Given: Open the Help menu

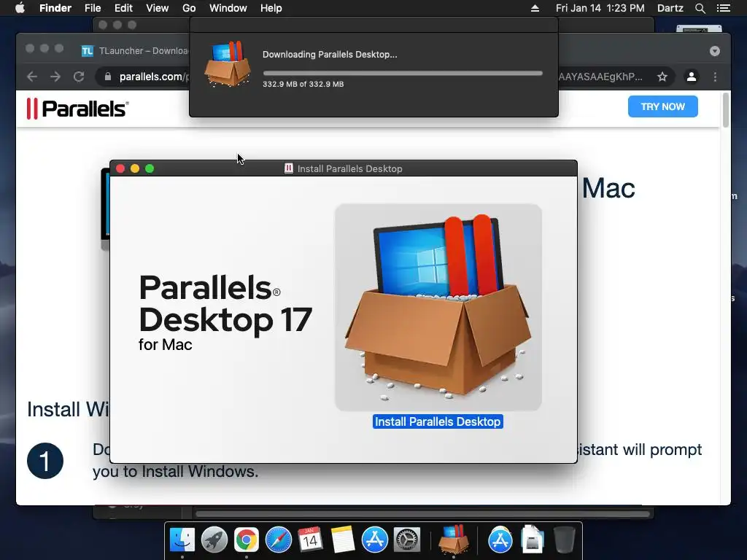Looking at the screenshot, I should tap(271, 8).
